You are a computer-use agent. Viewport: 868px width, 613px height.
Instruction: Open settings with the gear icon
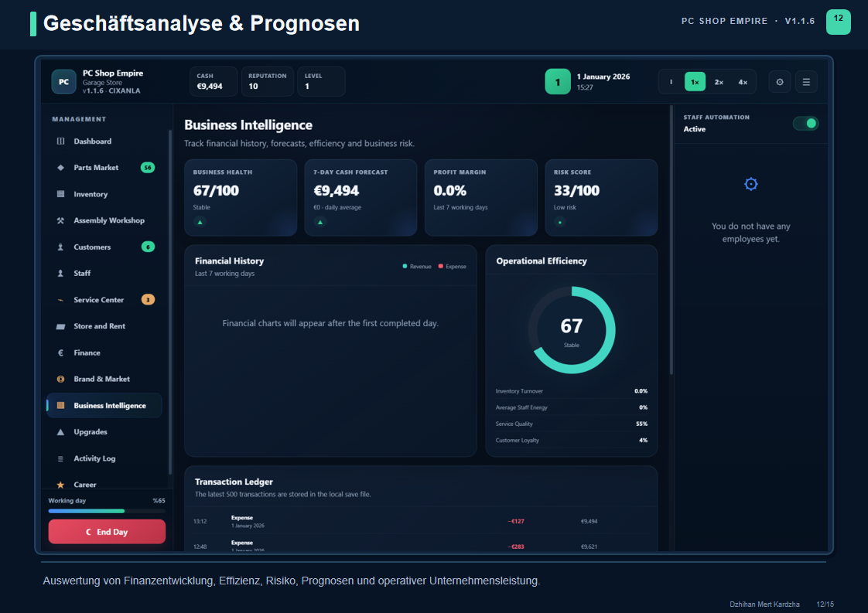click(x=780, y=82)
